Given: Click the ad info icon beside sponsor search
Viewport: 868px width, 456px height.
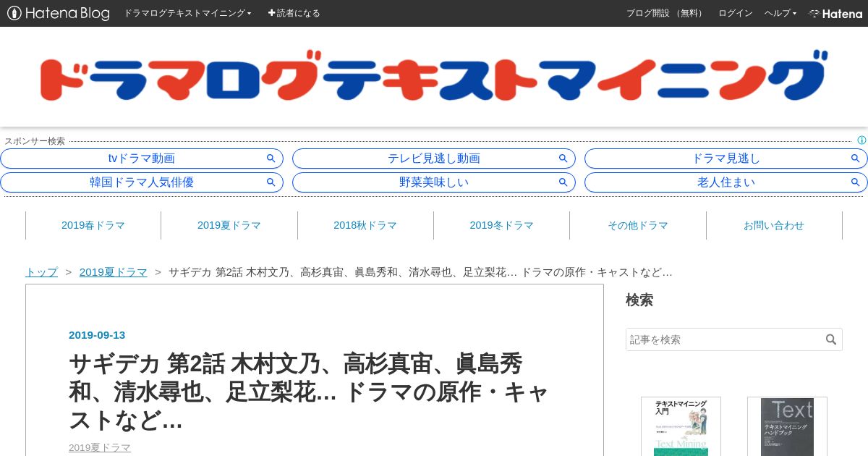Looking at the screenshot, I should point(861,140).
